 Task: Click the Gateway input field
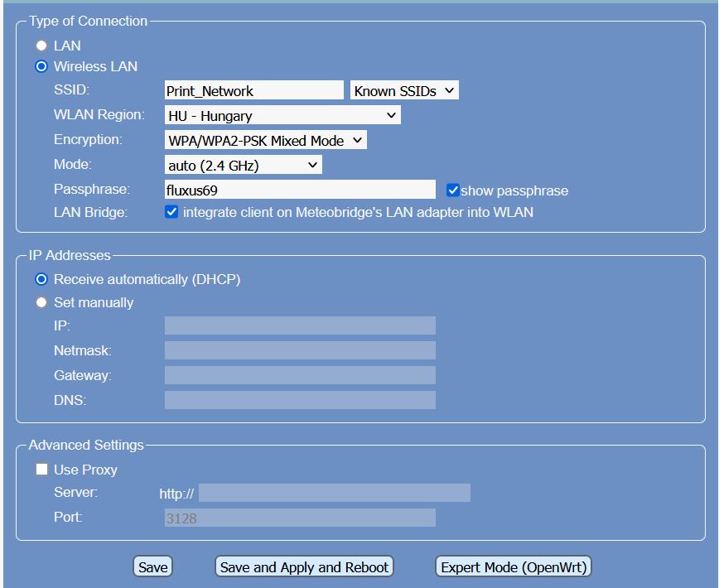click(300, 375)
